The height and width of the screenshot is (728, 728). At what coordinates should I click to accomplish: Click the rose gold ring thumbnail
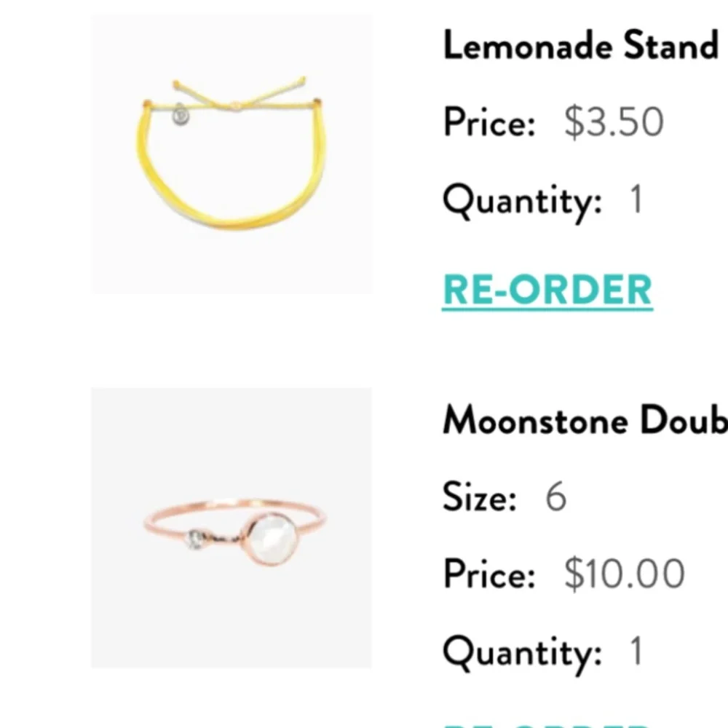click(x=232, y=527)
